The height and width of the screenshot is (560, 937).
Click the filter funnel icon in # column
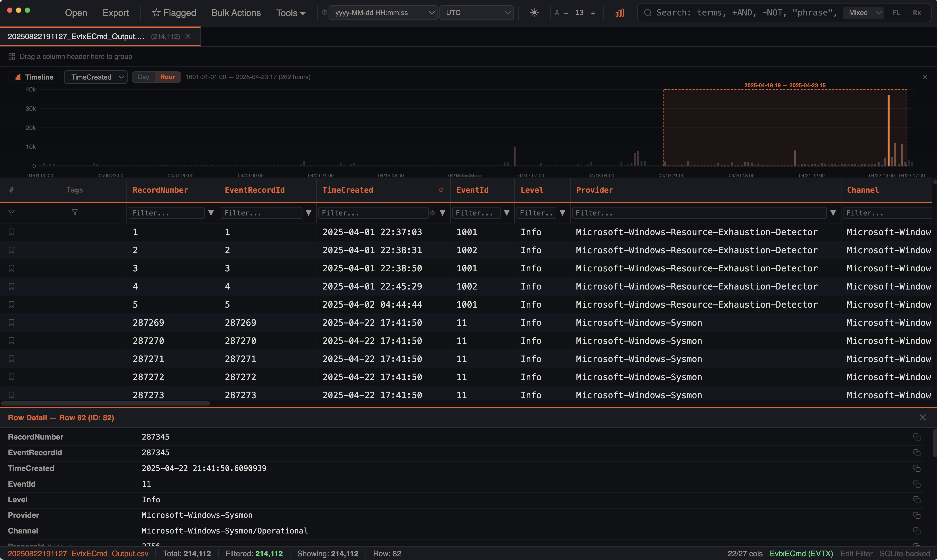[12, 212]
